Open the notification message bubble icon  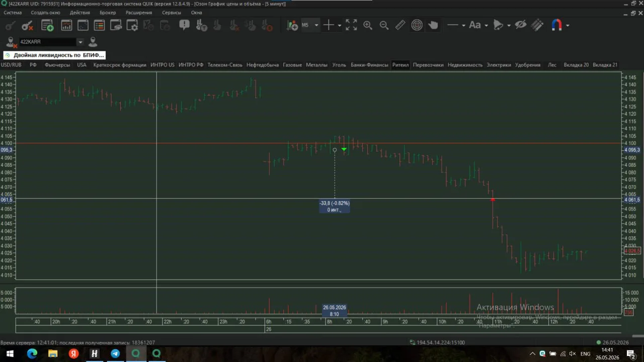(x=185, y=25)
